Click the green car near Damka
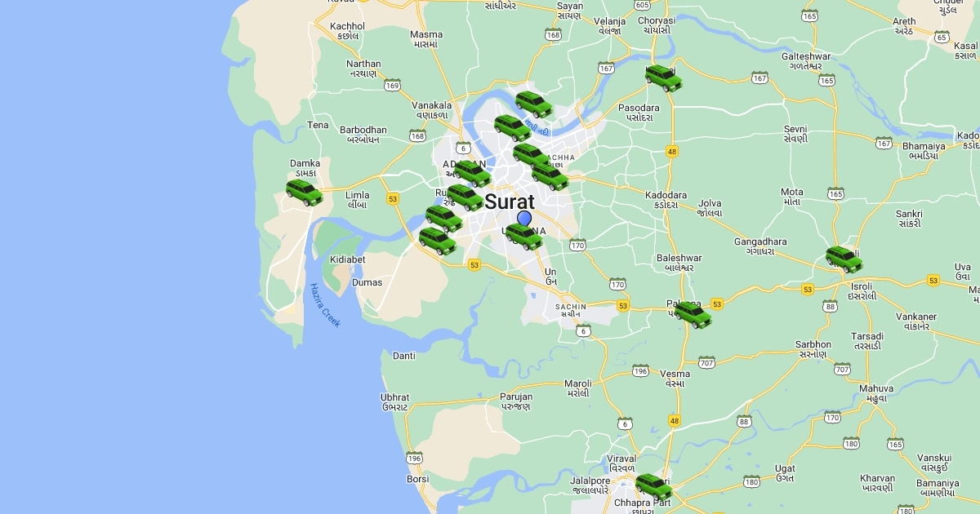Screen dimensions: 980x514 click(x=305, y=193)
